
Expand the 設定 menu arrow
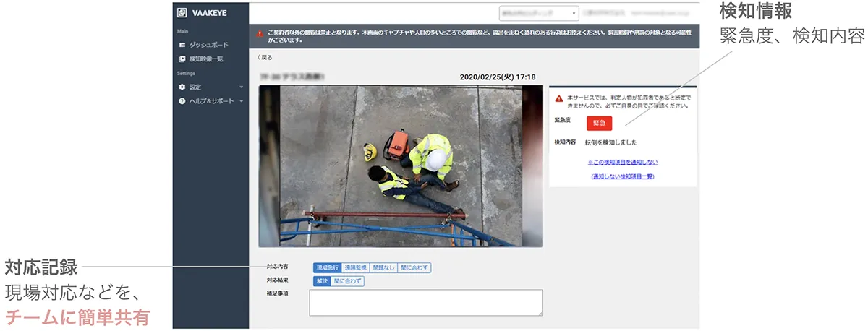(x=241, y=87)
